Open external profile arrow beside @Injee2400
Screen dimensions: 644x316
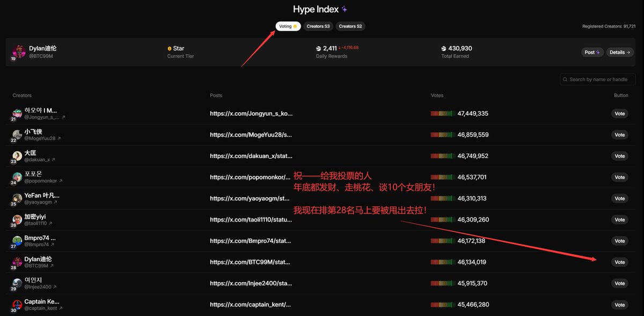[x=54, y=287]
